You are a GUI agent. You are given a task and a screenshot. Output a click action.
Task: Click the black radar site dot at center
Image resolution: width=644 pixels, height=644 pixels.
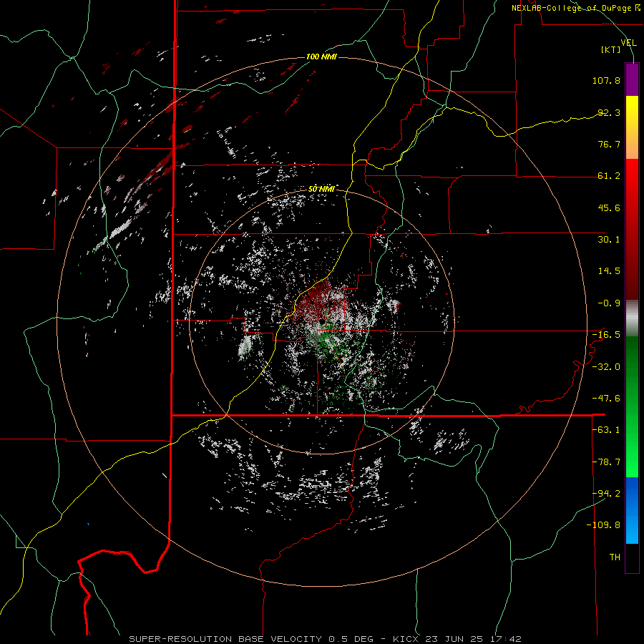pyautogui.click(x=322, y=321)
